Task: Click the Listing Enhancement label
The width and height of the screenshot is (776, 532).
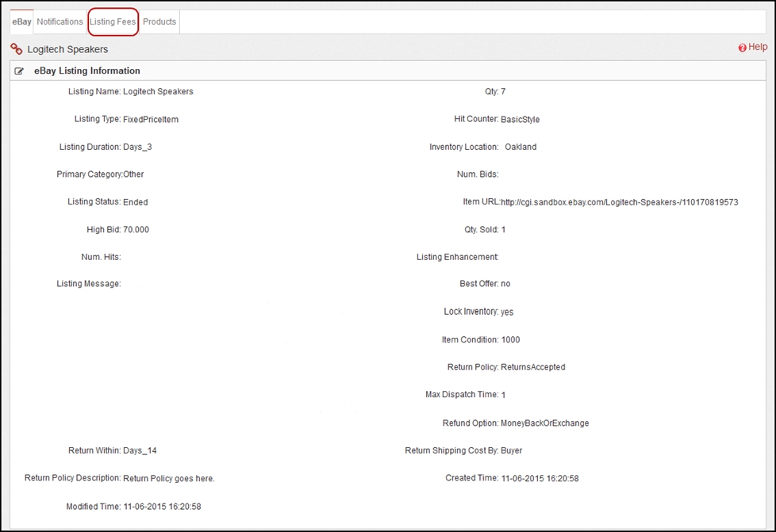Action: 457,257
